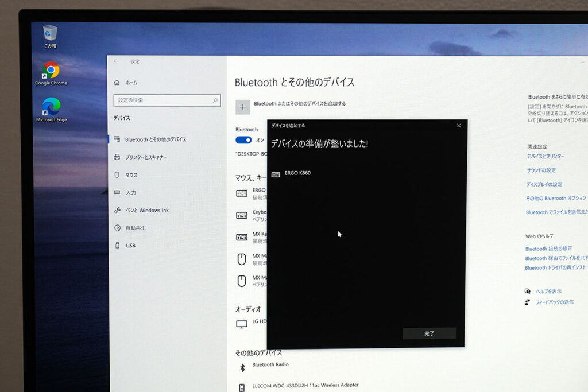Open Bluetooth とその他のデバイス in the sidebar
The height and width of the screenshot is (392, 588).
[x=156, y=139]
